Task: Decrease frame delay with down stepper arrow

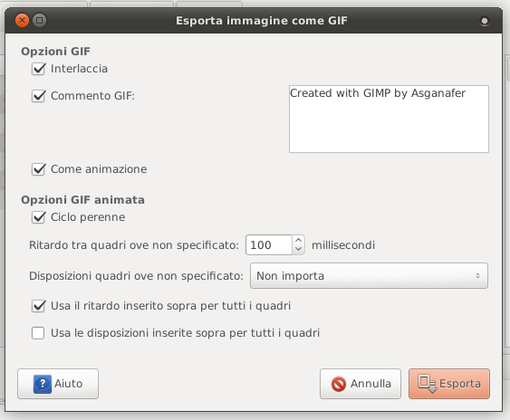Action: point(299,249)
